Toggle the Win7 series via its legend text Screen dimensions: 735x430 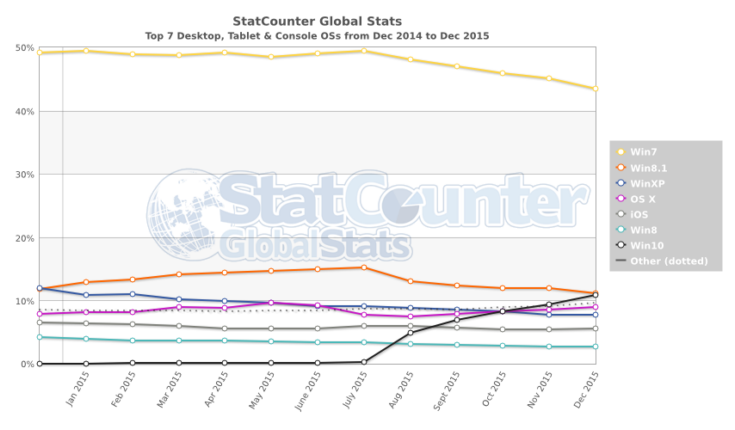tap(643, 151)
